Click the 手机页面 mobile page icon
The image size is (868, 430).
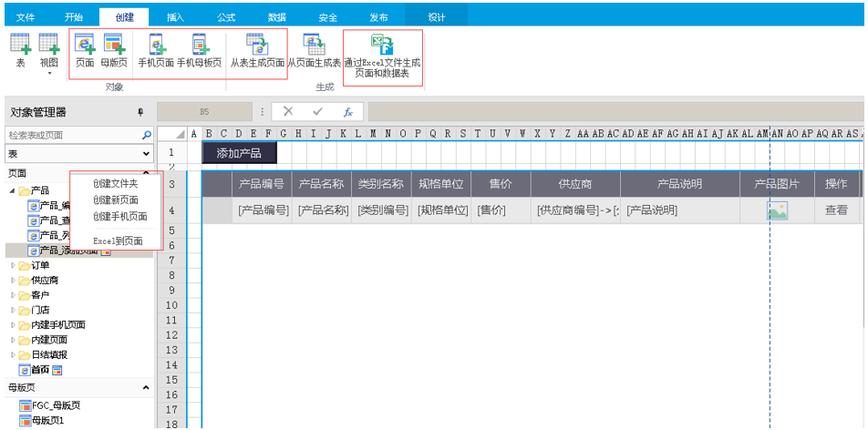pos(156,44)
